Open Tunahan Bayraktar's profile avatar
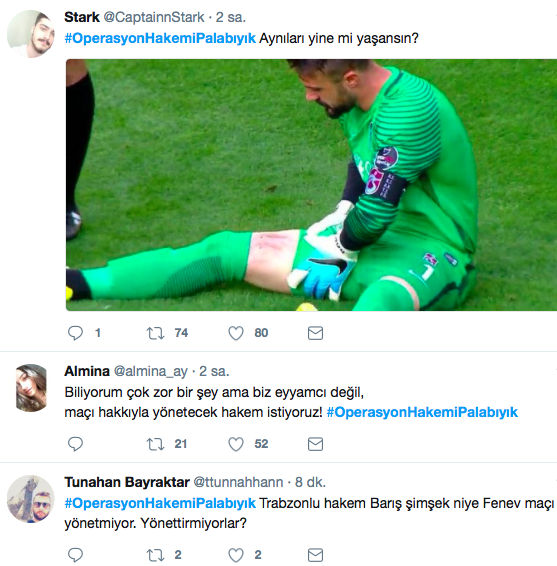This screenshot has width=557, height=566. (x=31, y=499)
